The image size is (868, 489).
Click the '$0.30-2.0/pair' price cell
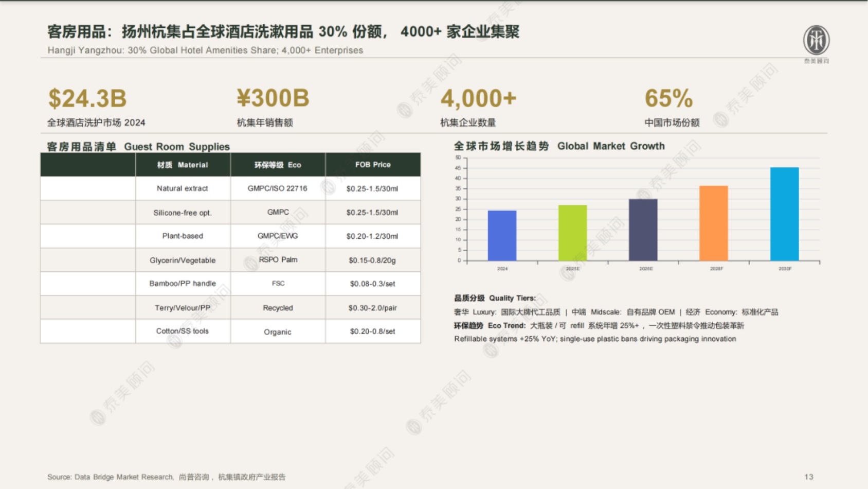pyautogui.click(x=373, y=308)
